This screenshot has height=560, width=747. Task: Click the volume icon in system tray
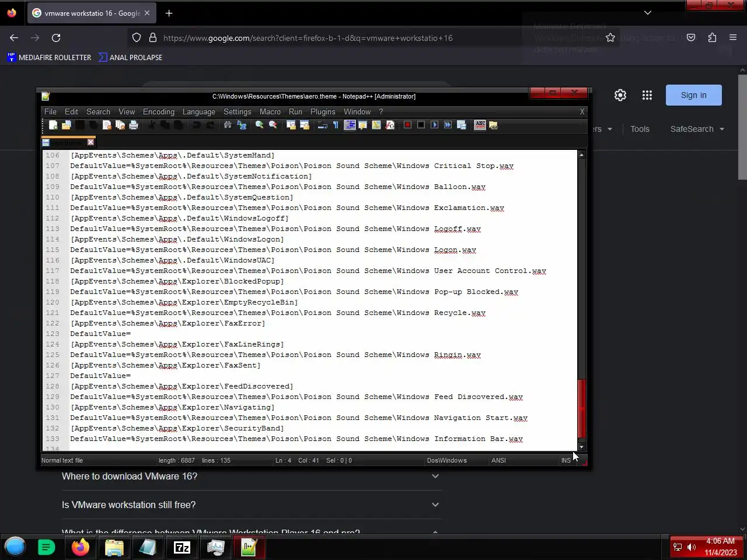click(692, 547)
